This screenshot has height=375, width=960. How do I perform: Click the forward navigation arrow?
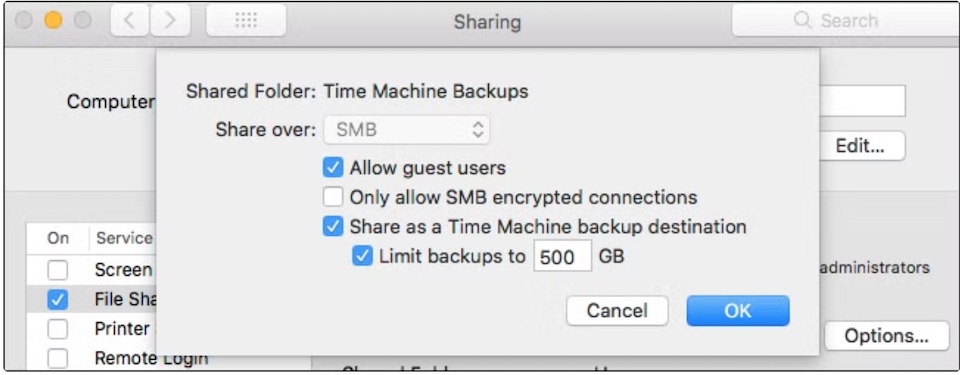click(x=170, y=21)
